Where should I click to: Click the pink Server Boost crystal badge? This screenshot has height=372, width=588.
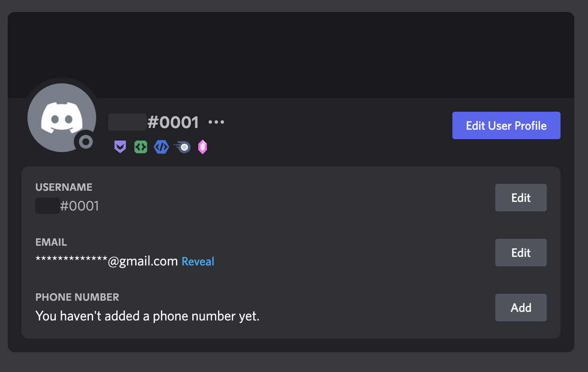click(203, 147)
